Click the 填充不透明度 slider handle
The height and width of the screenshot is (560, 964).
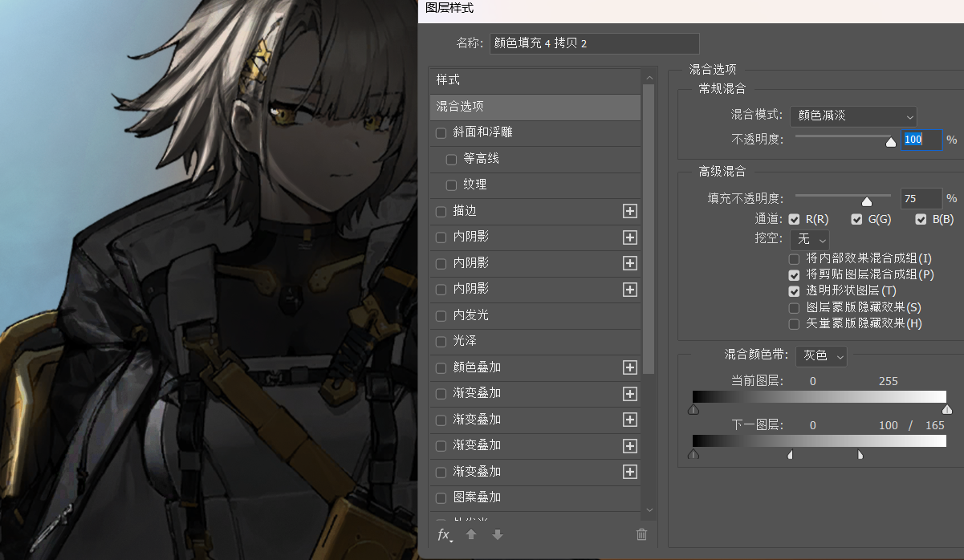866,201
